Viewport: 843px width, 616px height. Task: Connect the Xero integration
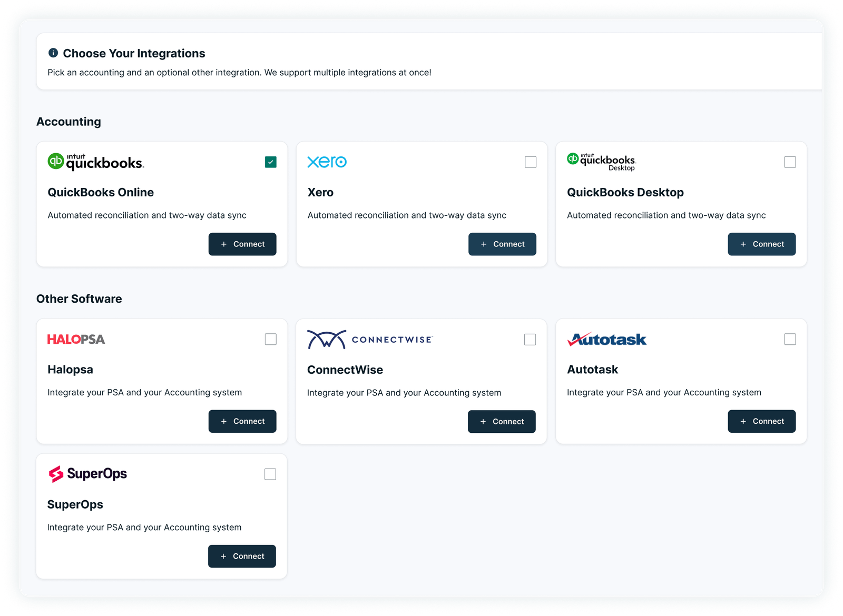pos(502,244)
